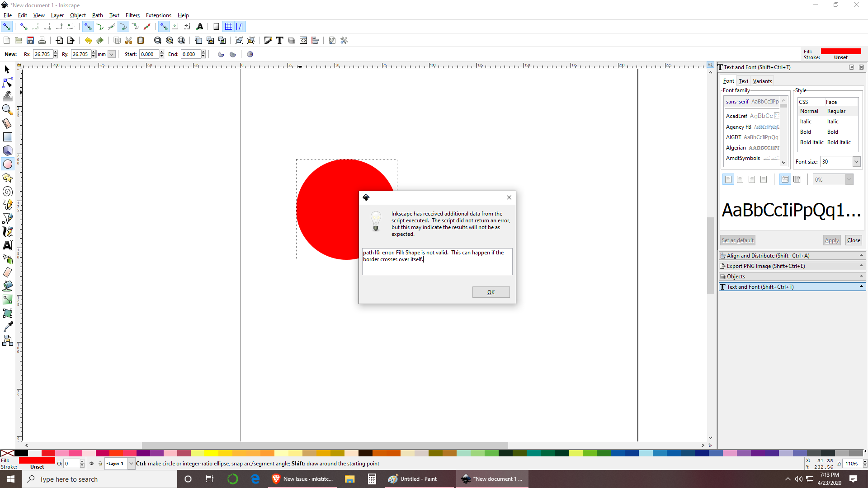
Task: Select the Dropper color picker tool
Action: pyautogui.click(x=8, y=326)
